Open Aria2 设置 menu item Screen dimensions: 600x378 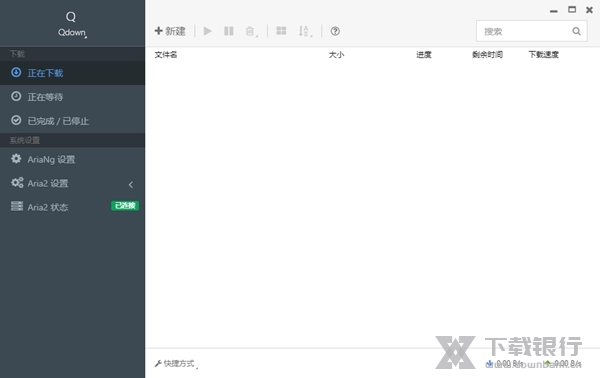tap(72, 183)
